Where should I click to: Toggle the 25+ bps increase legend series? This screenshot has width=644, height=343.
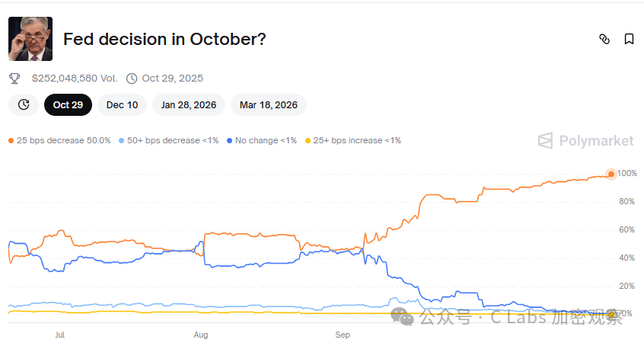tap(352, 140)
